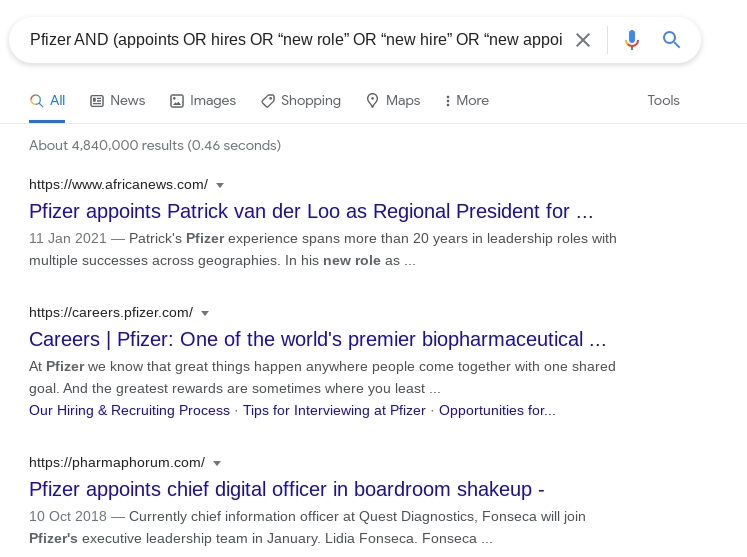Select the All results tab
The height and width of the screenshot is (557, 747).
pyautogui.click(x=48, y=100)
